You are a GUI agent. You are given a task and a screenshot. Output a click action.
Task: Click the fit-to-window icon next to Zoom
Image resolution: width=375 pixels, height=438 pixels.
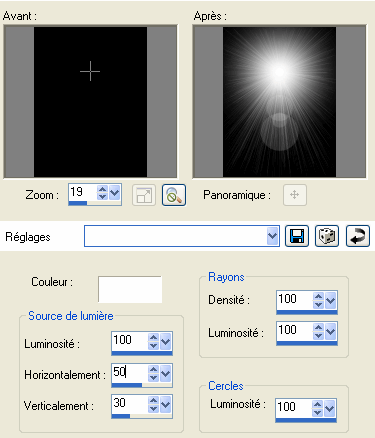coord(144,195)
